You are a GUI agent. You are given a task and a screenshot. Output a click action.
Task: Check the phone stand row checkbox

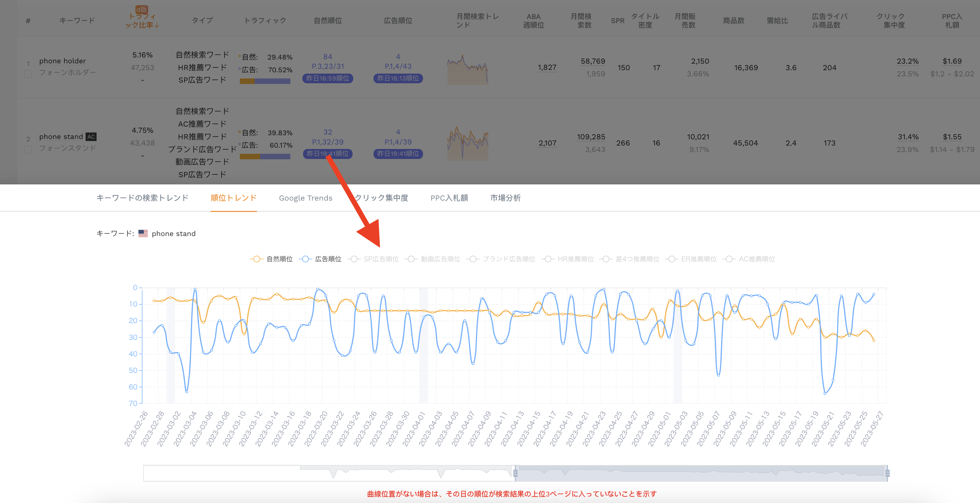pyautogui.click(x=28, y=150)
